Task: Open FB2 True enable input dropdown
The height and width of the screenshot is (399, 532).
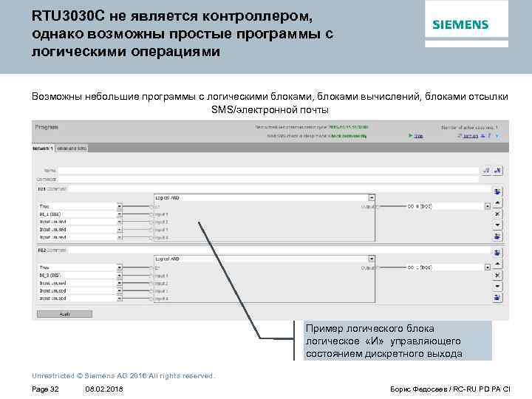Action: coord(120,267)
